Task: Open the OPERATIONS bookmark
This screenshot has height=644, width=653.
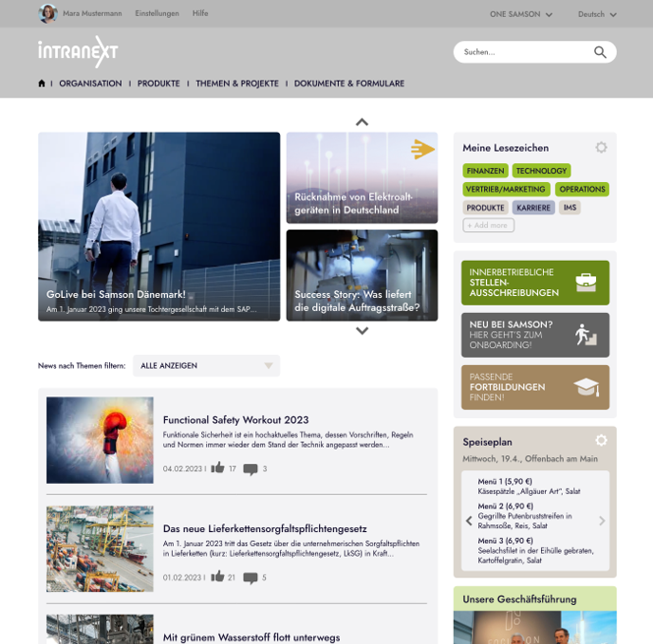Action: 582,189
